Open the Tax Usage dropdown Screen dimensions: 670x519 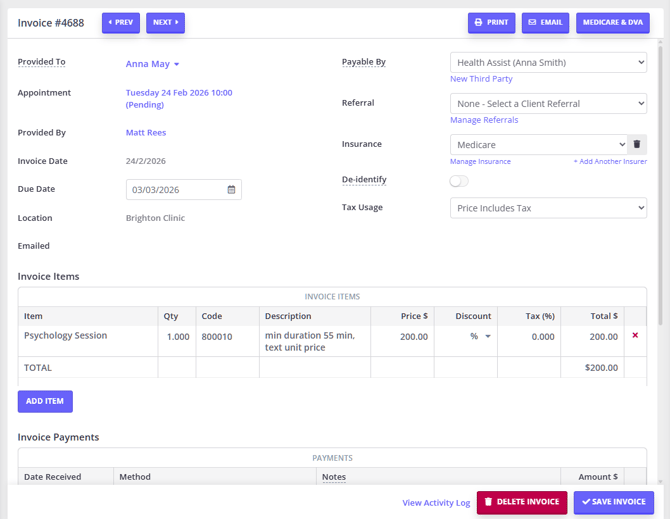548,208
